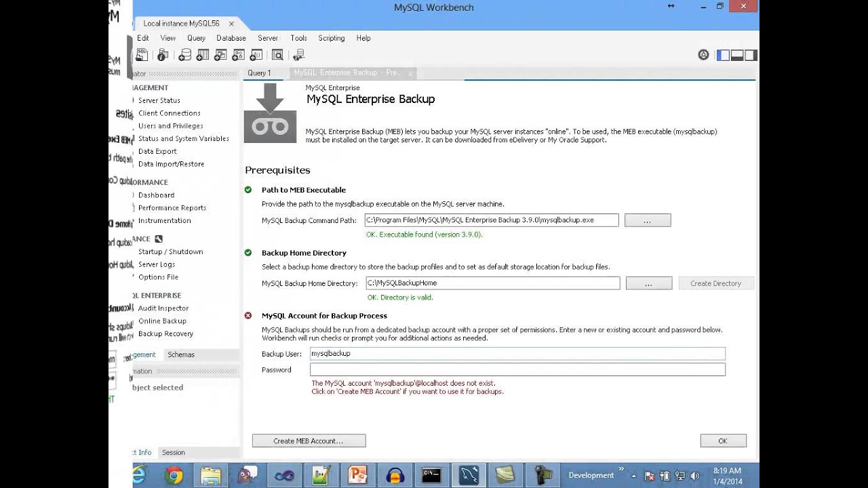This screenshot has width=868, height=488.
Task: Close the Local instance MySQL56 tab
Action: pyautogui.click(x=231, y=24)
